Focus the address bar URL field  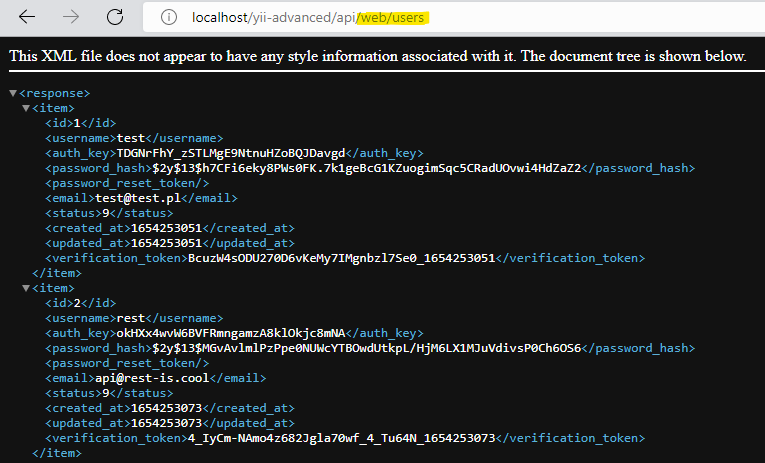pyautogui.click(x=454, y=18)
